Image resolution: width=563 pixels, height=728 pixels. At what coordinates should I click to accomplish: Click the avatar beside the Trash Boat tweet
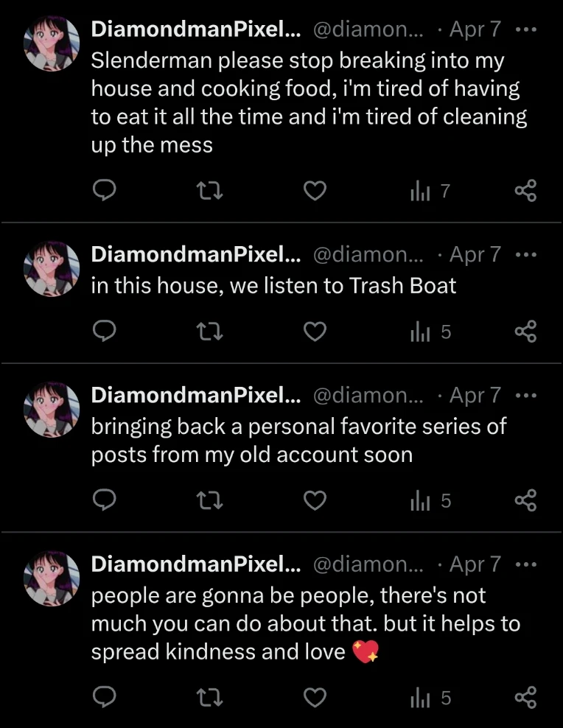point(52,267)
